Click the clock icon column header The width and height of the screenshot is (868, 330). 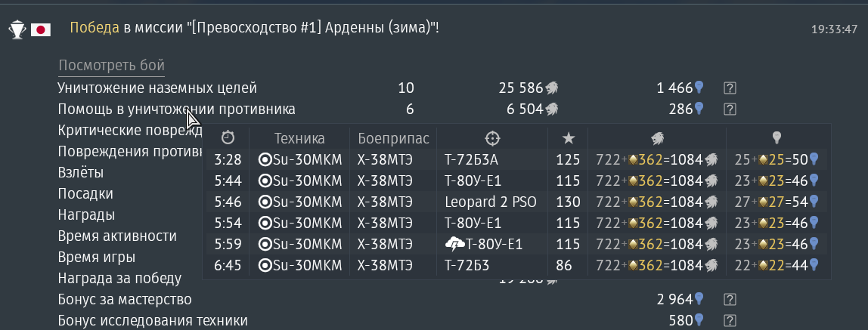[x=228, y=138]
